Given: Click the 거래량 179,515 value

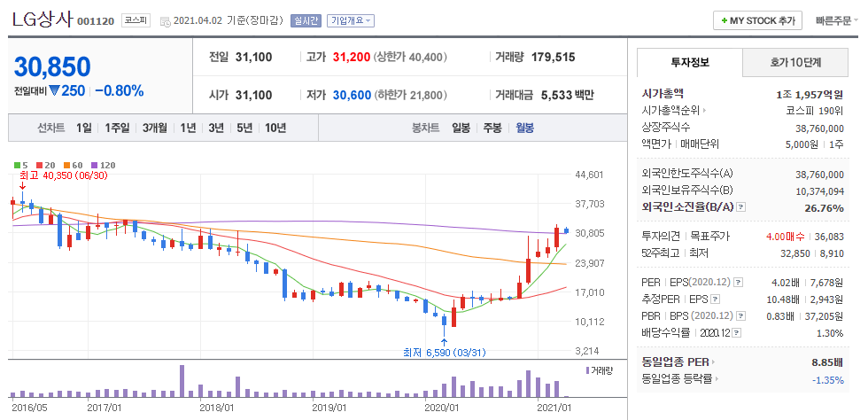Looking at the screenshot, I should (x=553, y=57).
